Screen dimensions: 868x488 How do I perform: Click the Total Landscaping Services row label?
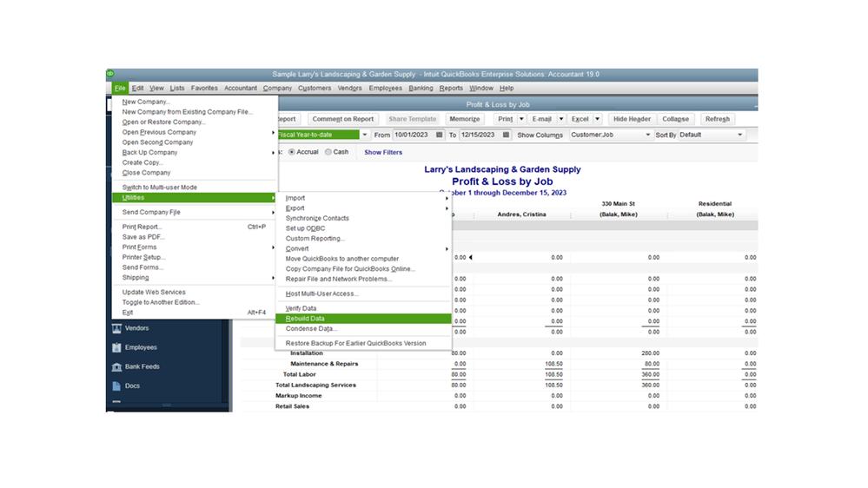pos(315,385)
